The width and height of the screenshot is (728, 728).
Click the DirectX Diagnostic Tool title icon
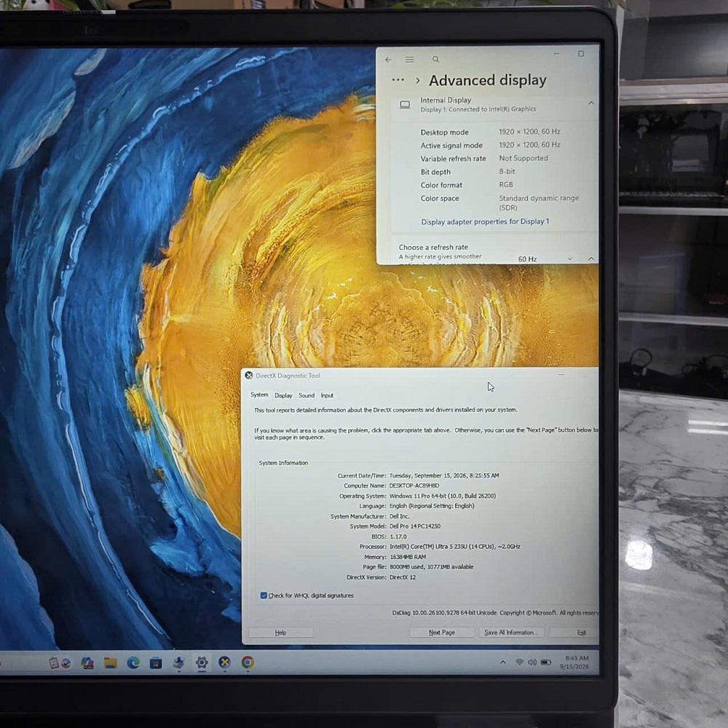pos(249,376)
